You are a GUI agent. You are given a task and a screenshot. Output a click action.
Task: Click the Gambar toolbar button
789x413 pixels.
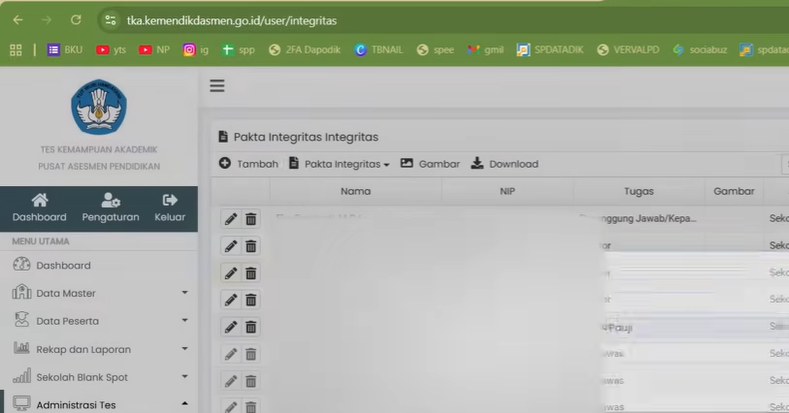point(430,164)
